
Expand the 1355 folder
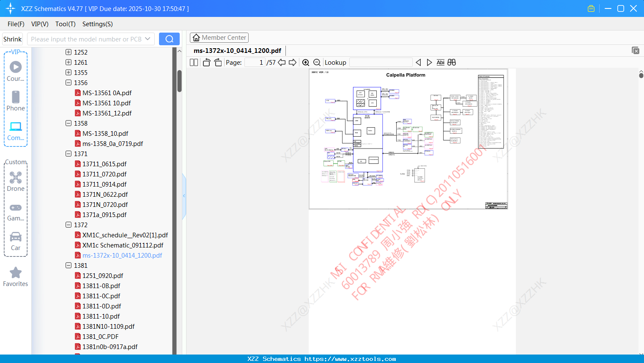coord(69,72)
